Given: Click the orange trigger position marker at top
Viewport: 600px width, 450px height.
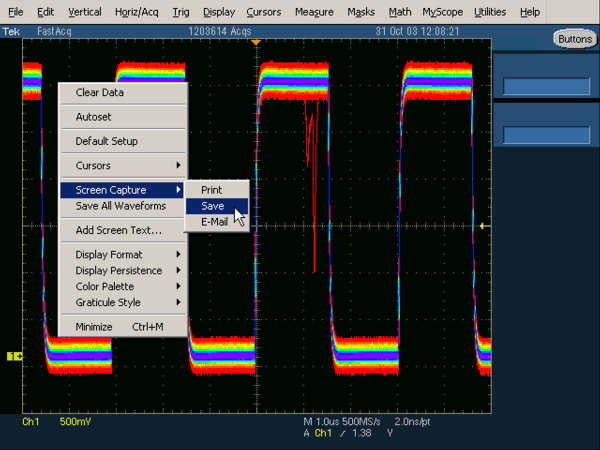Looking at the screenshot, I should point(256,43).
